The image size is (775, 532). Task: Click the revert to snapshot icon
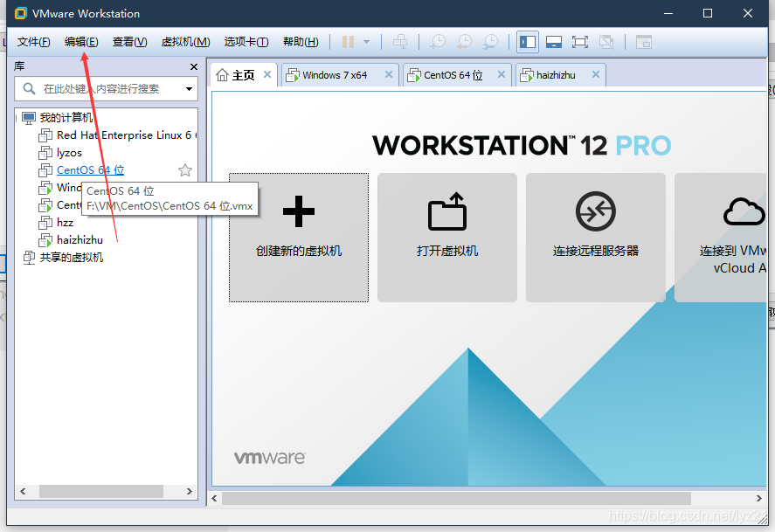coord(464,42)
